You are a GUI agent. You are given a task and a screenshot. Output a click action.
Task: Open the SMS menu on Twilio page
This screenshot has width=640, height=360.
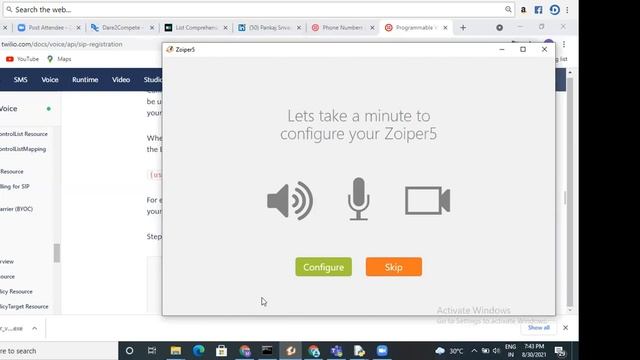coord(20,80)
